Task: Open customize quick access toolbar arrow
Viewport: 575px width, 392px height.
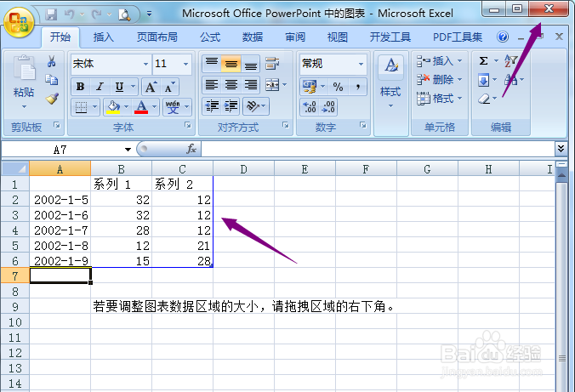Action: [149, 14]
